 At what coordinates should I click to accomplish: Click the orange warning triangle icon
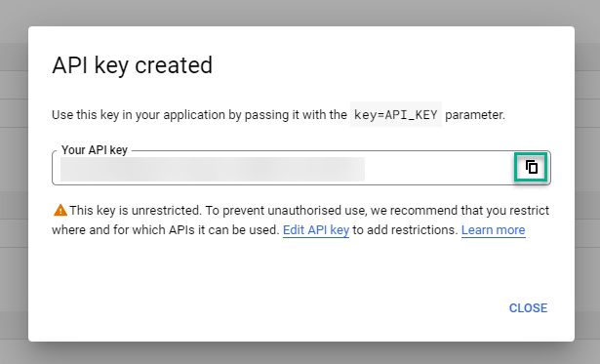click(x=60, y=210)
